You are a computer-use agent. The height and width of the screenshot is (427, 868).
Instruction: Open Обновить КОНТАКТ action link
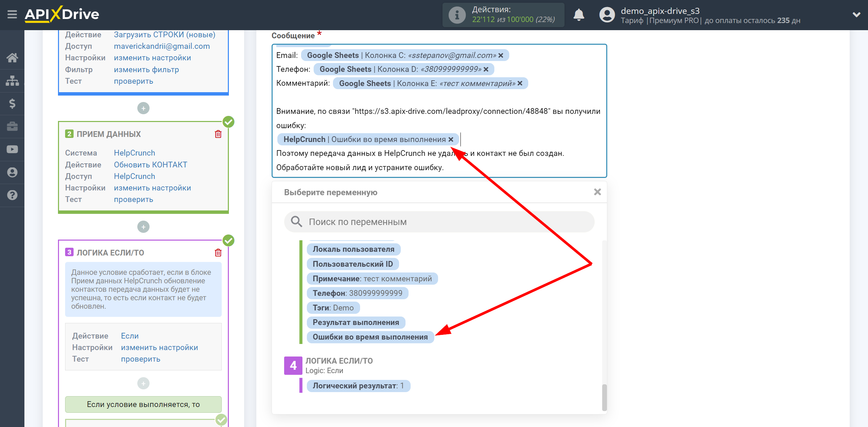pyautogui.click(x=151, y=165)
